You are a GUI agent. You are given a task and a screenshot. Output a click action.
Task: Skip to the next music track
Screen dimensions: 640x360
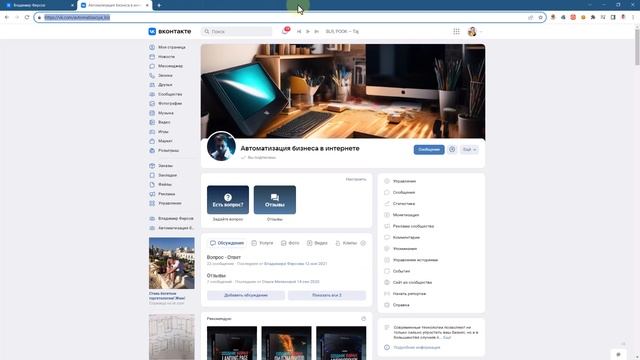316,31
